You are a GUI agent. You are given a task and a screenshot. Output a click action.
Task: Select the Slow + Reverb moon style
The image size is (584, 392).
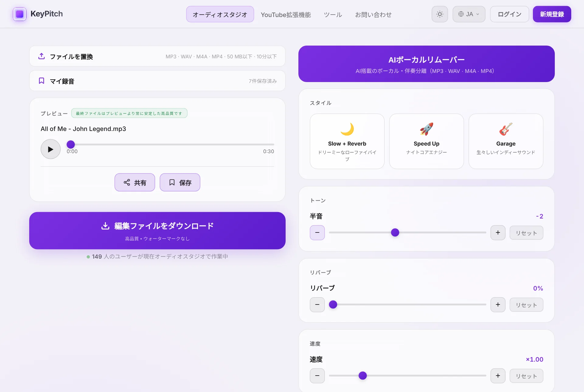(347, 141)
